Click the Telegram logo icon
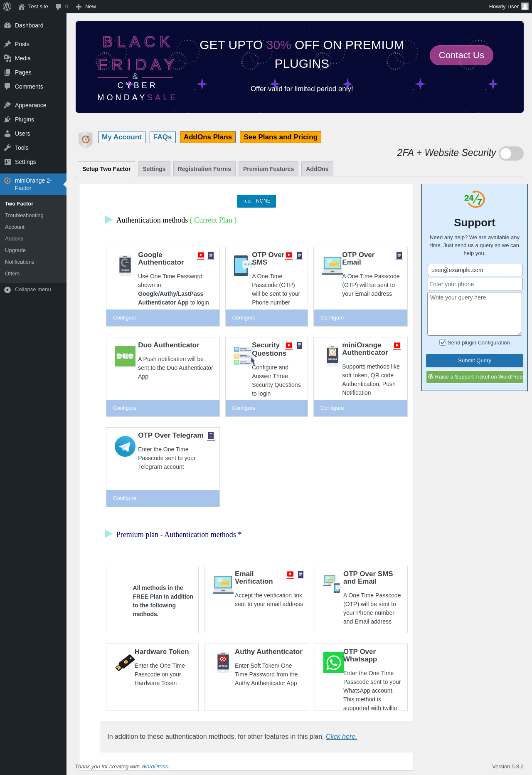532x775 pixels. click(125, 446)
